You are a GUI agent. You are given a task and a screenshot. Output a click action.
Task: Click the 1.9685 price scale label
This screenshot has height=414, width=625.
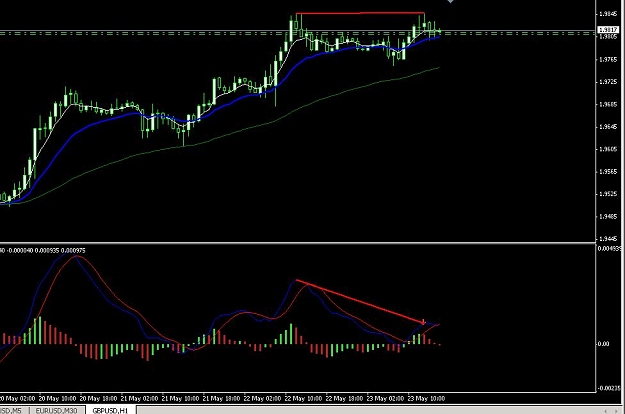[608, 104]
